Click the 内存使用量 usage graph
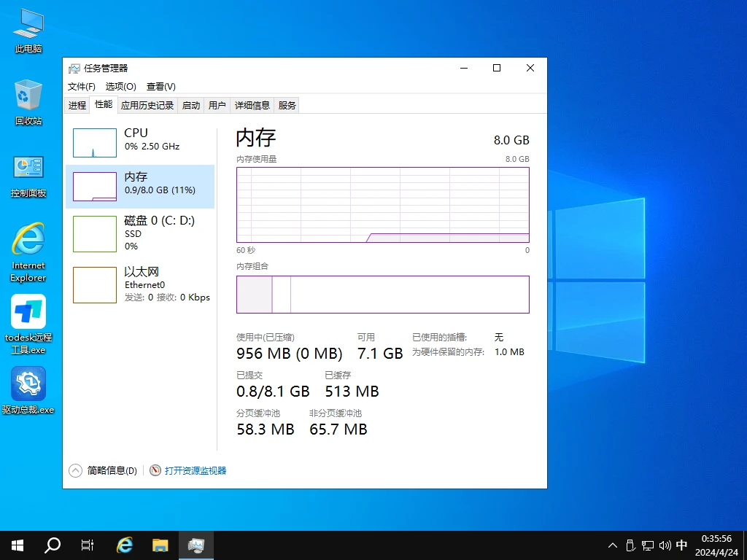Image resolution: width=747 pixels, height=560 pixels. tap(382, 205)
